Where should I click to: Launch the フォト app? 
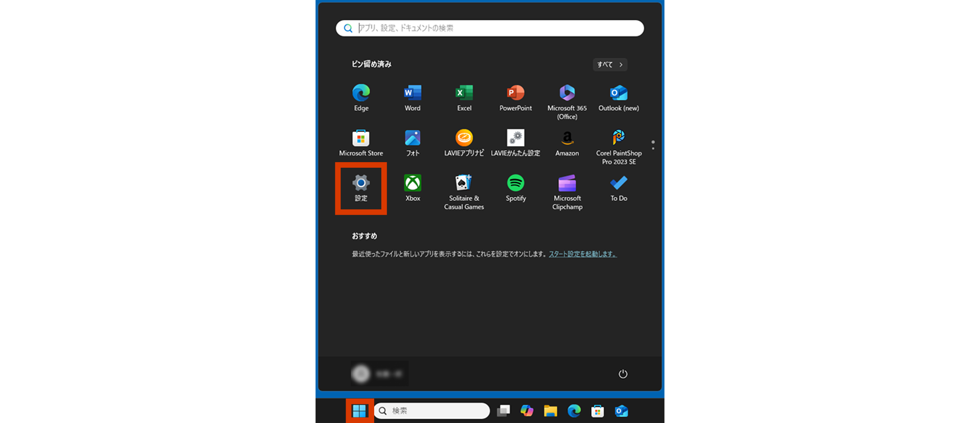pos(412,143)
